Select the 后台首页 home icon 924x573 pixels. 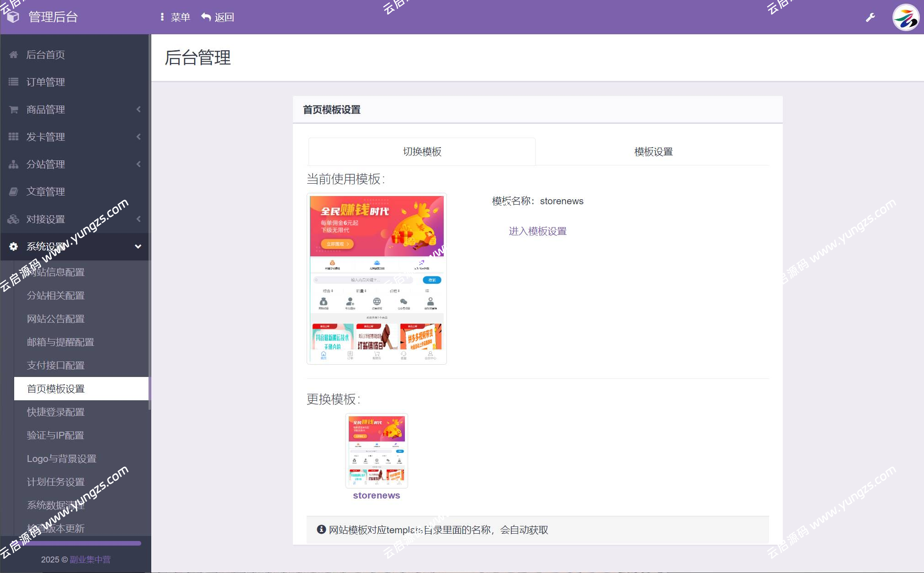coord(13,54)
